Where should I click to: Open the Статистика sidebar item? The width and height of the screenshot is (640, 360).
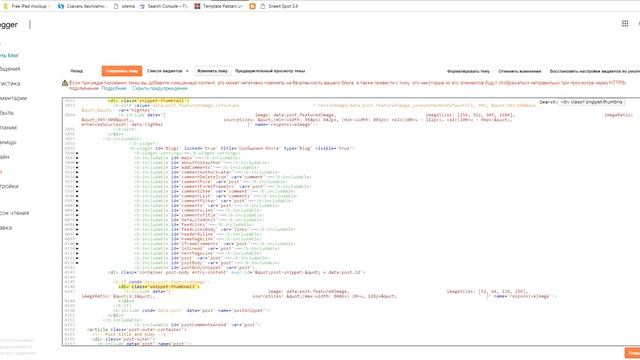point(10,84)
